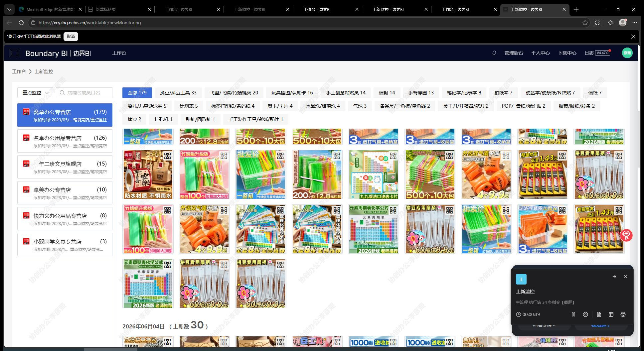Open the browser extensions icon
The image size is (644, 351).
tap(597, 23)
